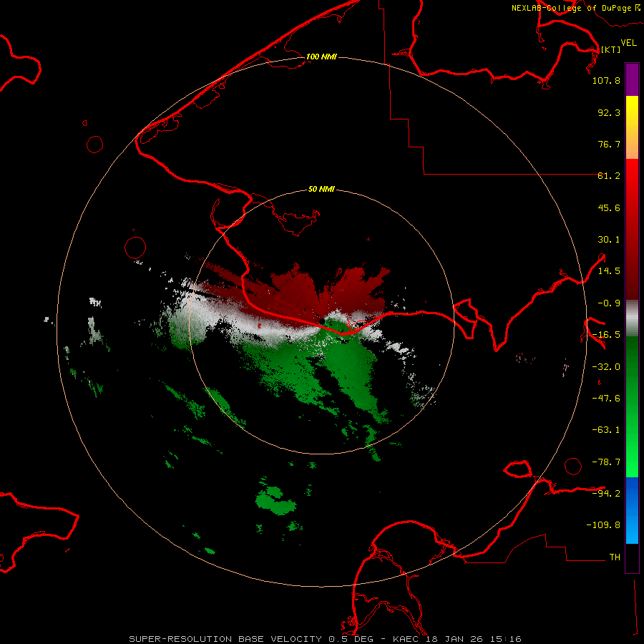This screenshot has width=644, height=644.
Task: Click the Super-Resolution Base Velocity caption at bottom
Action: click(x=326, y=639)
